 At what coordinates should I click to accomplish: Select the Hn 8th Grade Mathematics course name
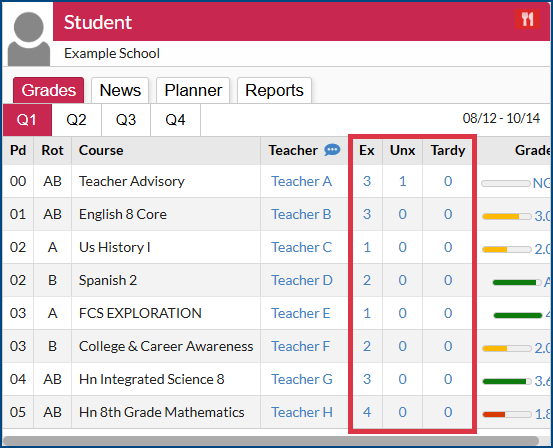click(x=162, y=412)
